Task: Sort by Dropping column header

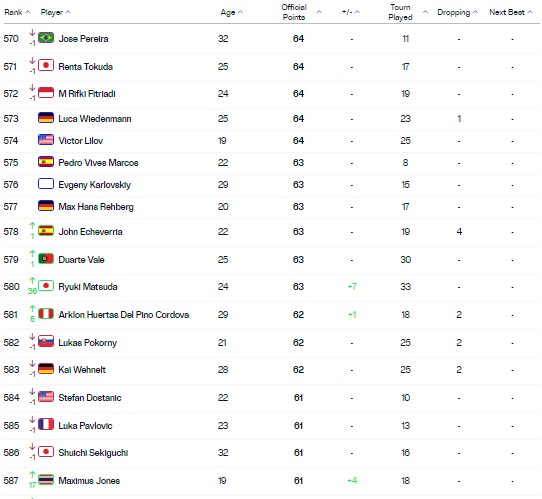Action: tap(457, 12)
